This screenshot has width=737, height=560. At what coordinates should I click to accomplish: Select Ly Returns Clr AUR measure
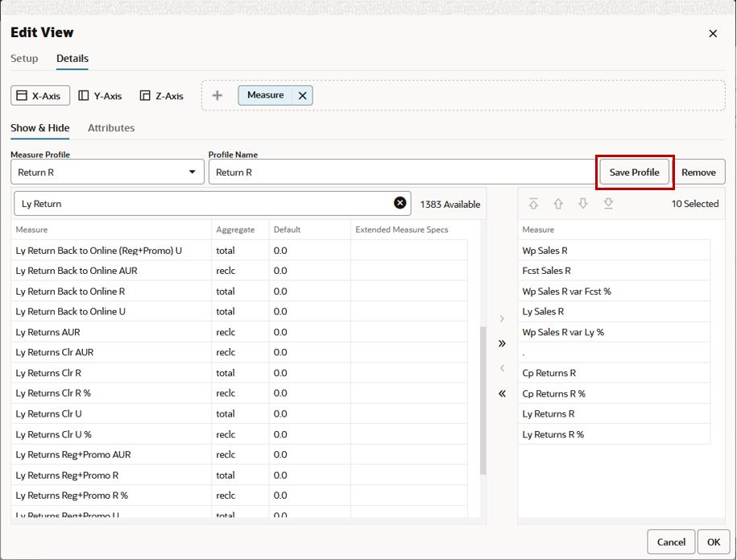click(x=239, y=353)
